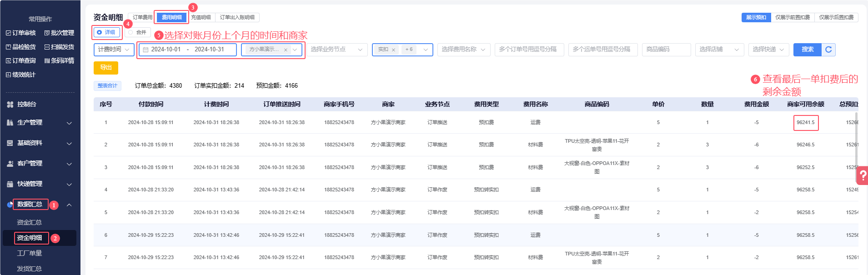Go to 控制台 dashboard
This screenshot has height=275, width=868.
coord(26,104)
